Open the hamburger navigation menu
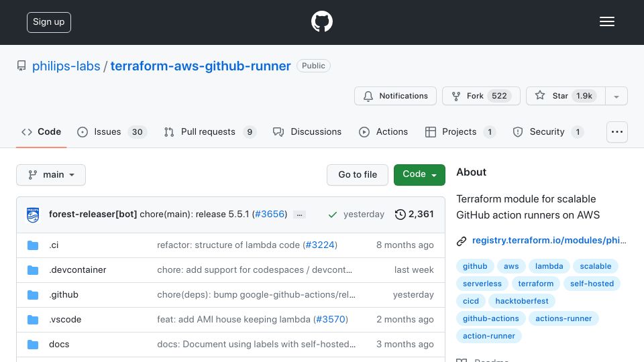Screen dimensions: 644x362 point(606,21)
